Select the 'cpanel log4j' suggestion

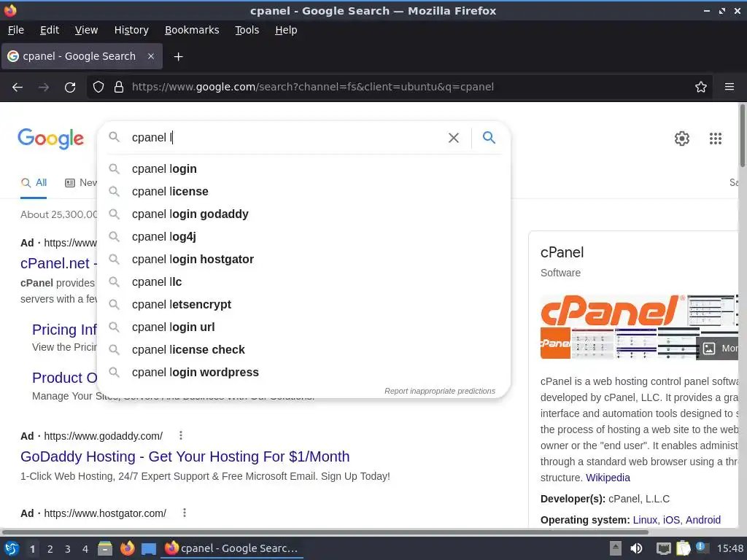[x=303, y=237]
